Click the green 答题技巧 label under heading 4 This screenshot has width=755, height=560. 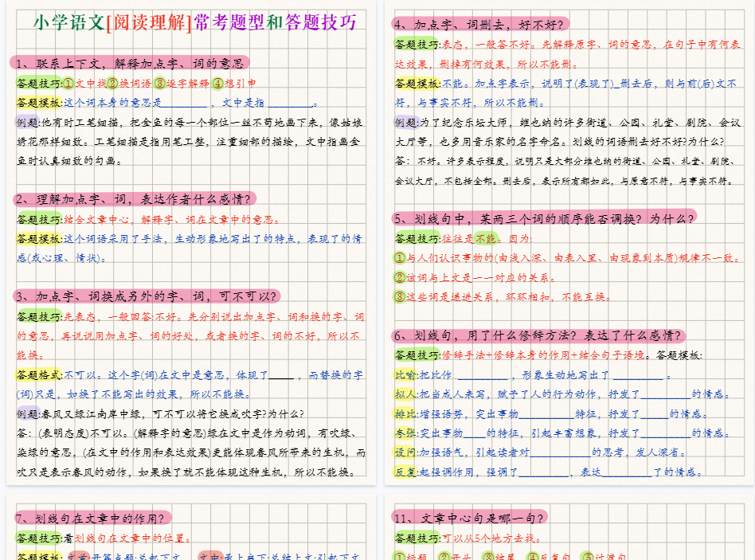pyautogui.click(x=417, y=44)
